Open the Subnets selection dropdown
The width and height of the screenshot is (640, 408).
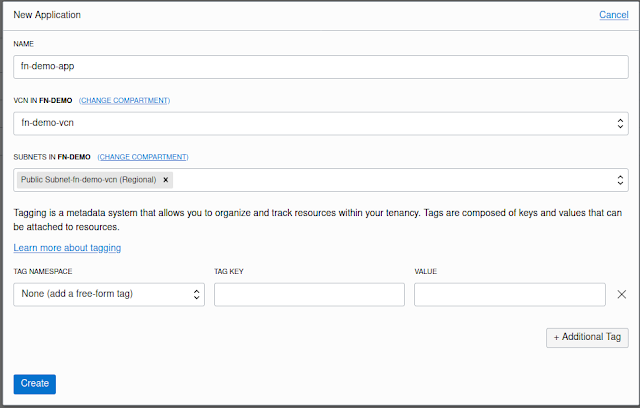tap(321, 180)
